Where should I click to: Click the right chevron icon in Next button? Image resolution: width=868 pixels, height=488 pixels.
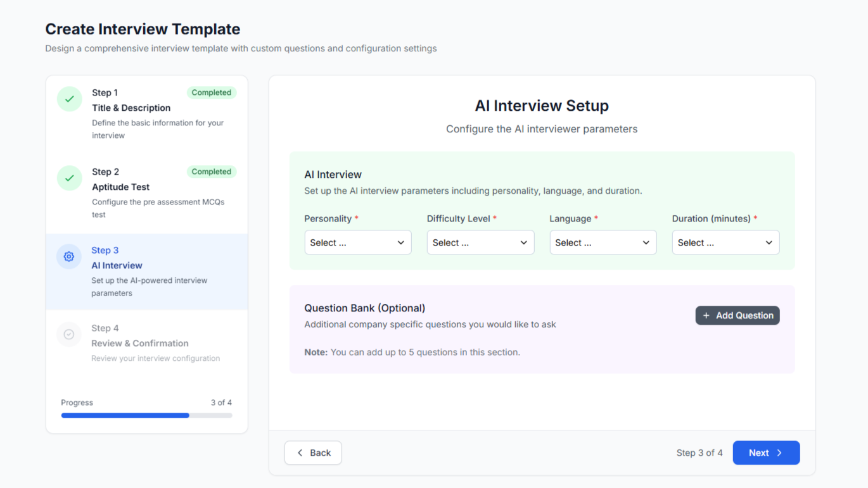pyautogui.click(x=781, y=453)
